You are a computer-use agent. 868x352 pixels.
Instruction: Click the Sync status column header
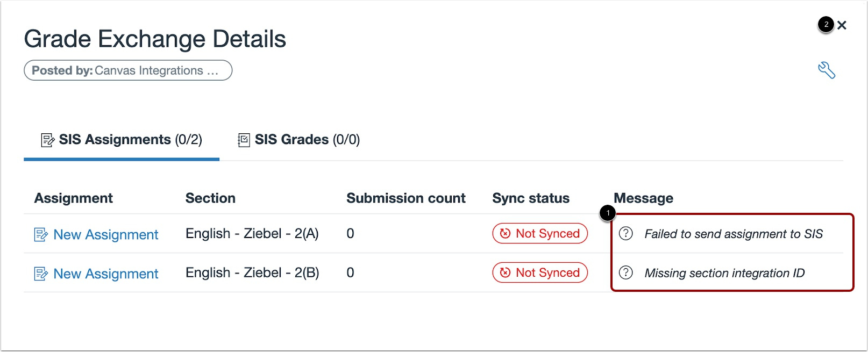[530, 198]
